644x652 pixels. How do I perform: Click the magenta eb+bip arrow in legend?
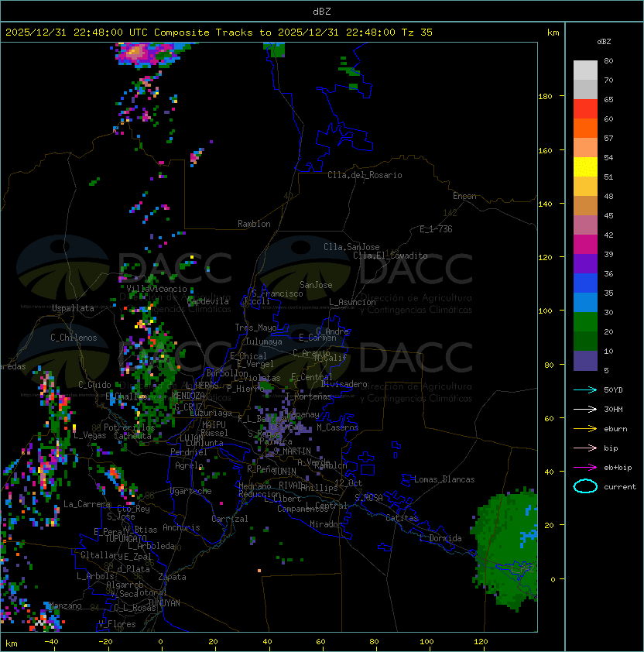585,468
